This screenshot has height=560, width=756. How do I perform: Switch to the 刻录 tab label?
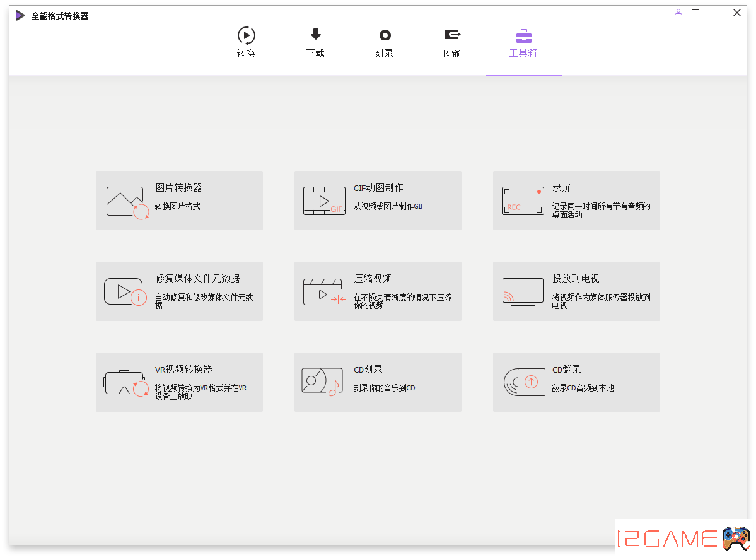pos(384,53)
